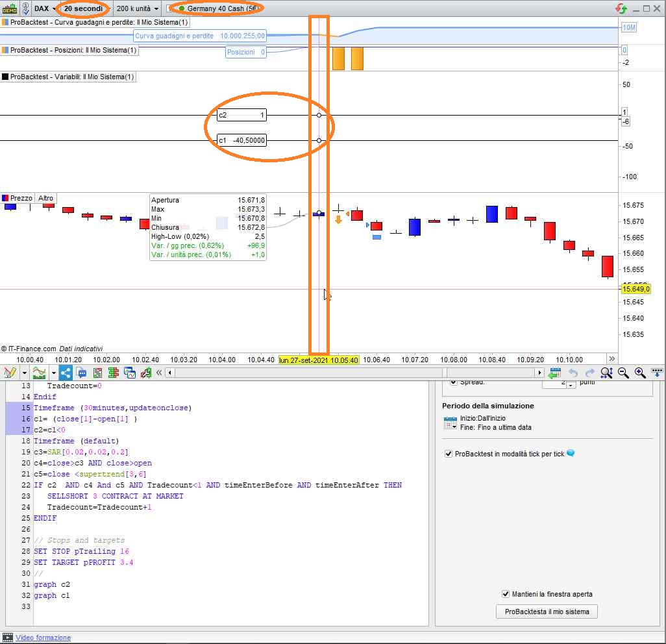666x644 pixels.
Task: Click code line SELLSHORT 3 CONTRACT AT MARKET
Action: click(x=115, y=496)
